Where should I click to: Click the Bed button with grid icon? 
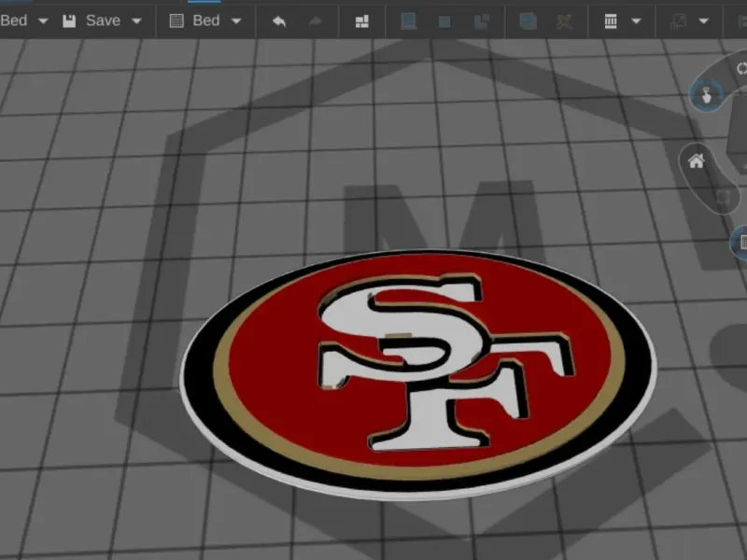pos(194,21)
